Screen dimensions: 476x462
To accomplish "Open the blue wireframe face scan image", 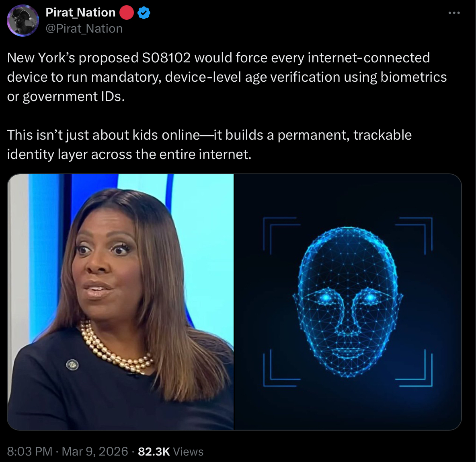I will click(x=348, y=302).
